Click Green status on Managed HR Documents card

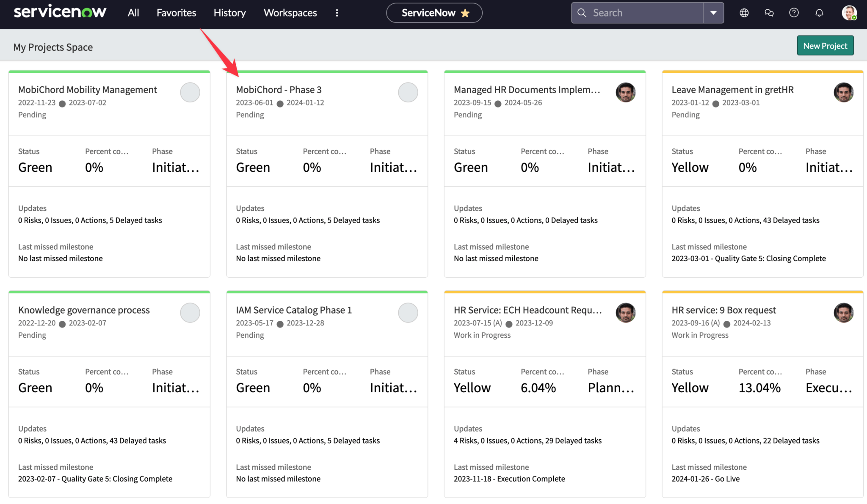pos(471,168)
